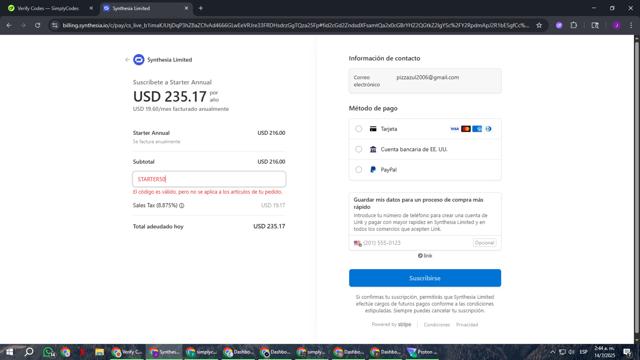Image resolution: width=640 pixels, height=360 pixels.
Task: Click the promo code field containing STARTER50
Action: (209, 179)
